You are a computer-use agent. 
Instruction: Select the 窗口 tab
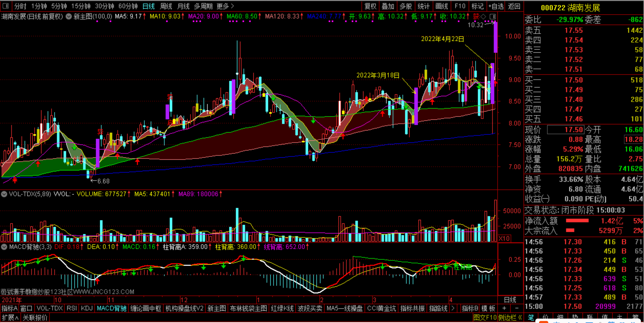pyautogui.click(x=26, y=308)
